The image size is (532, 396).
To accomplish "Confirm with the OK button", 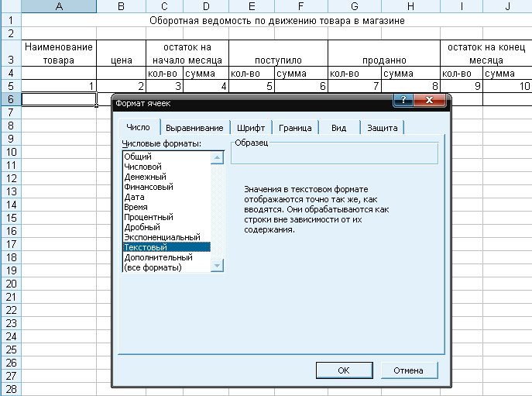I will [x=344, y=370].
